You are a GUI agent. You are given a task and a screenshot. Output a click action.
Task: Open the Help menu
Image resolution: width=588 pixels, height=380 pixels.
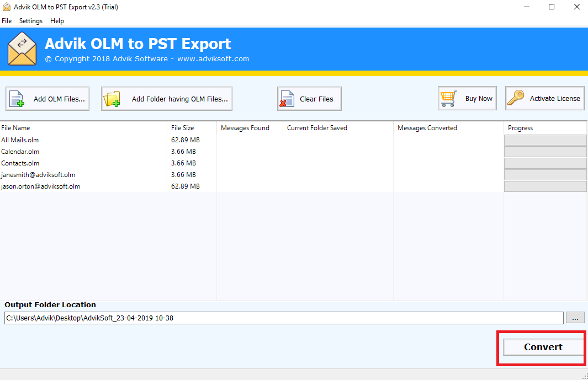(57, 21)
